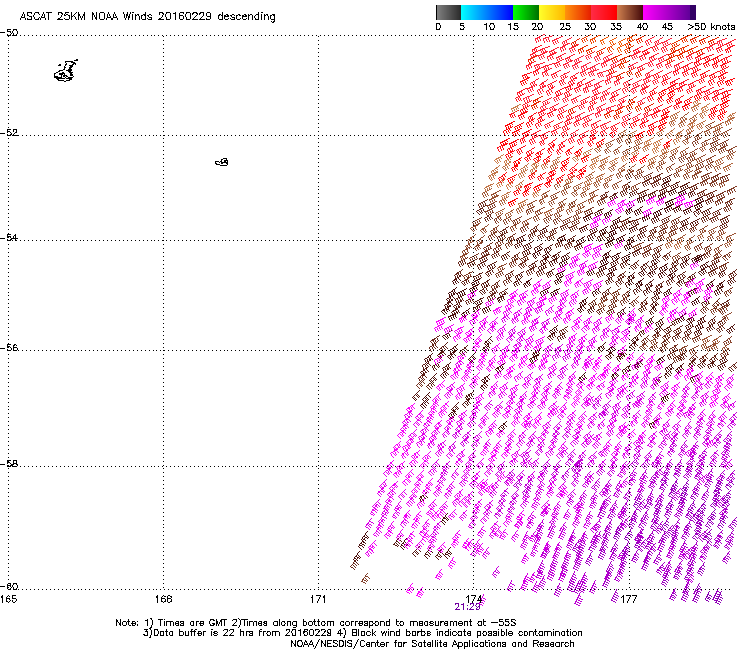Click the orange 25-30 knots legend segment

(x=578, y=12)
